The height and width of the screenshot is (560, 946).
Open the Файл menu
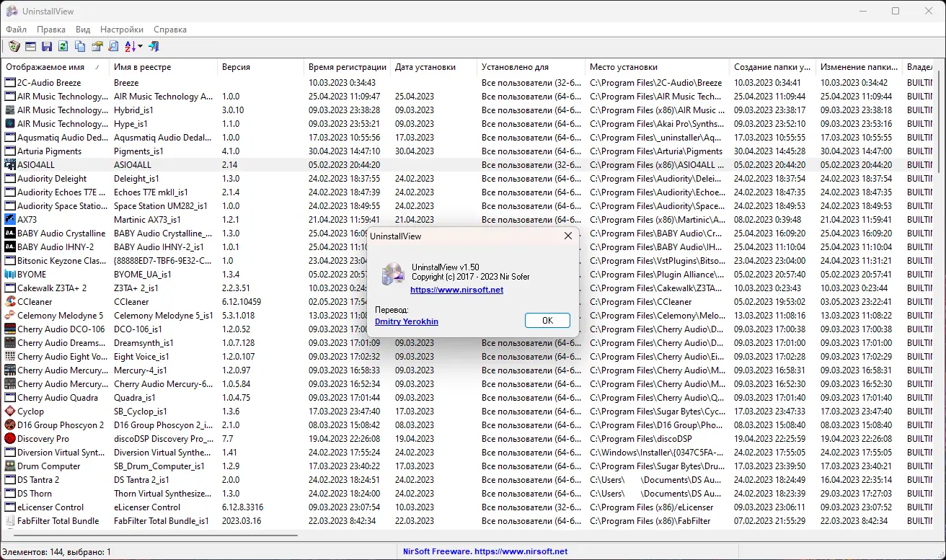[17, 30]
